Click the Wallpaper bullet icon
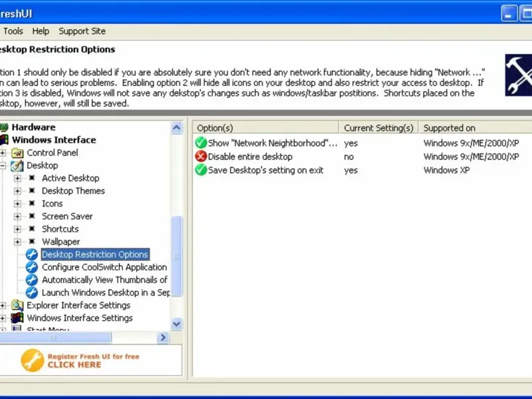Screen dimensions: 532x399 pyautogui.click(x=32, y=241)
